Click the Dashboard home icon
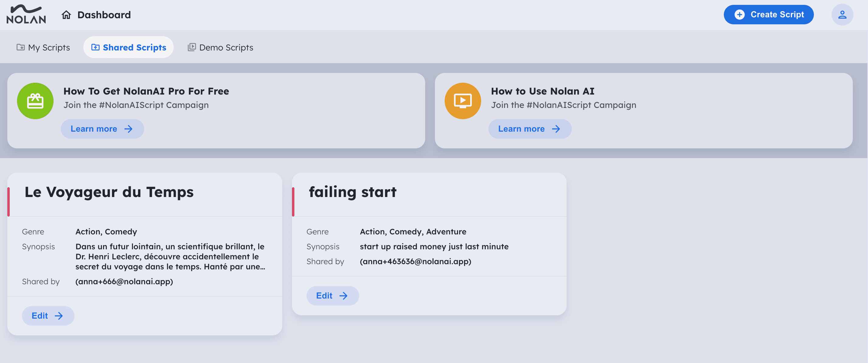The width and height of the screenshot is (868, 363). coord(66,15)
